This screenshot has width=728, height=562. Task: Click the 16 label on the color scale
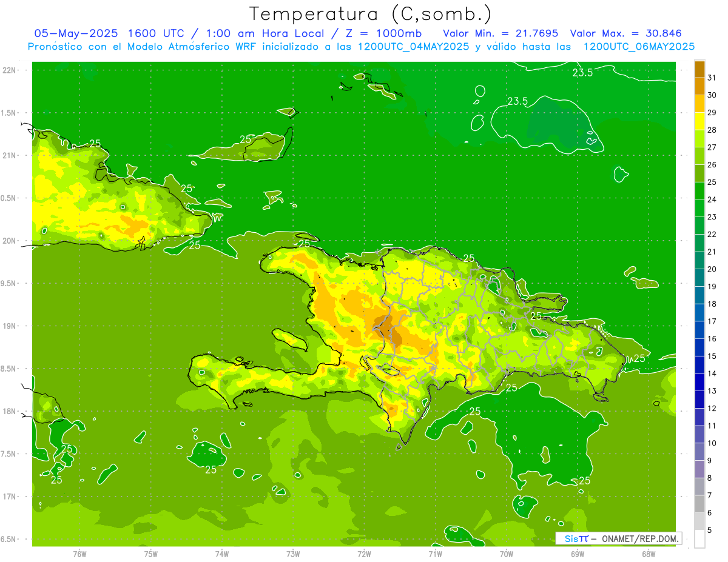coord(712,339)
